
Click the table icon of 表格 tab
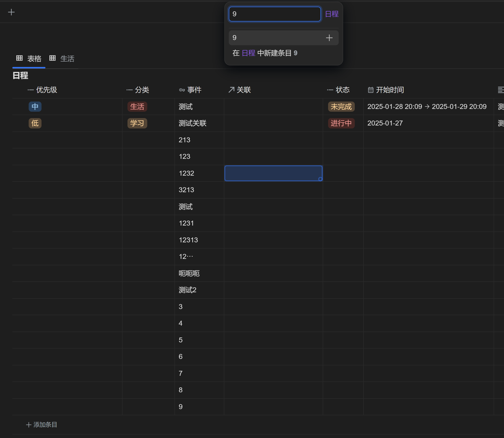click(20, 58)
